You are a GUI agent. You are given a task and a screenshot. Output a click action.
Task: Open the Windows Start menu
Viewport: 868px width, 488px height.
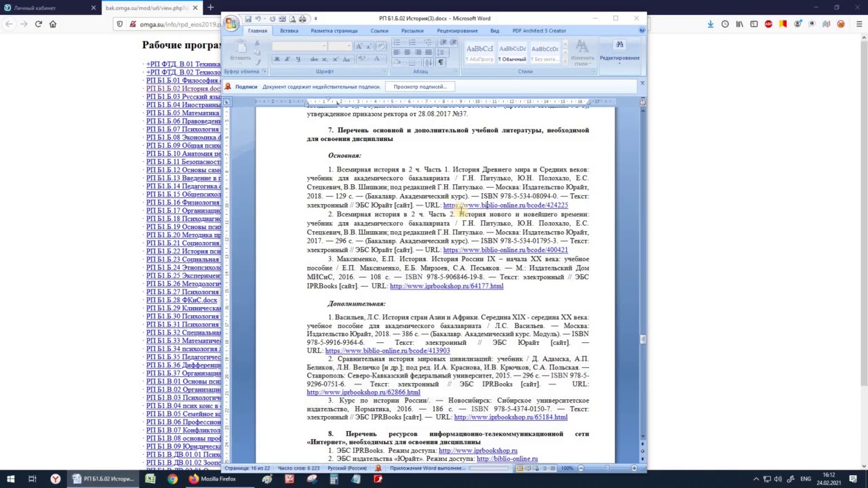click(10, 479)
